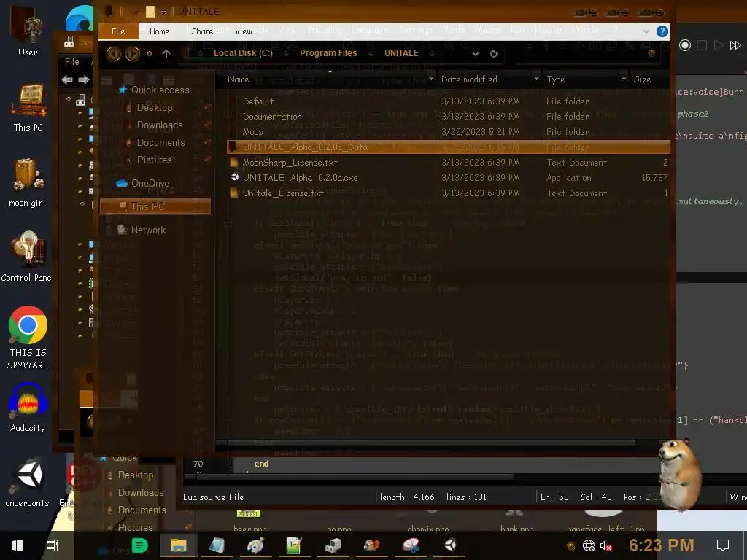This screenshot has width=747, height=560.
Task: Click the Windows Start button
Action: tap(18, 545)
